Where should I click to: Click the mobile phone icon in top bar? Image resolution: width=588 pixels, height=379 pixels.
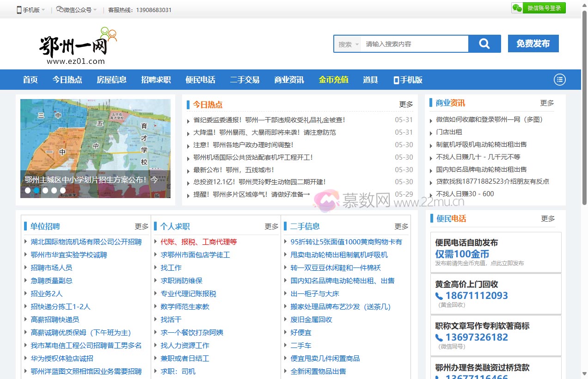pyautogui.click(x=19, y=10)
